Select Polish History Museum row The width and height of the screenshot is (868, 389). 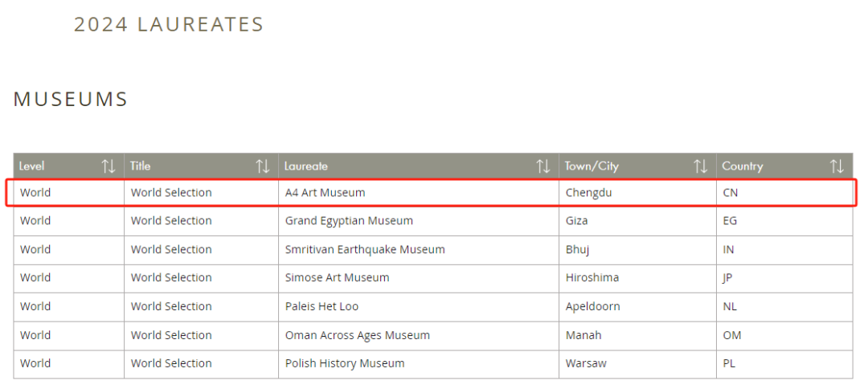[x=345, y=363]
